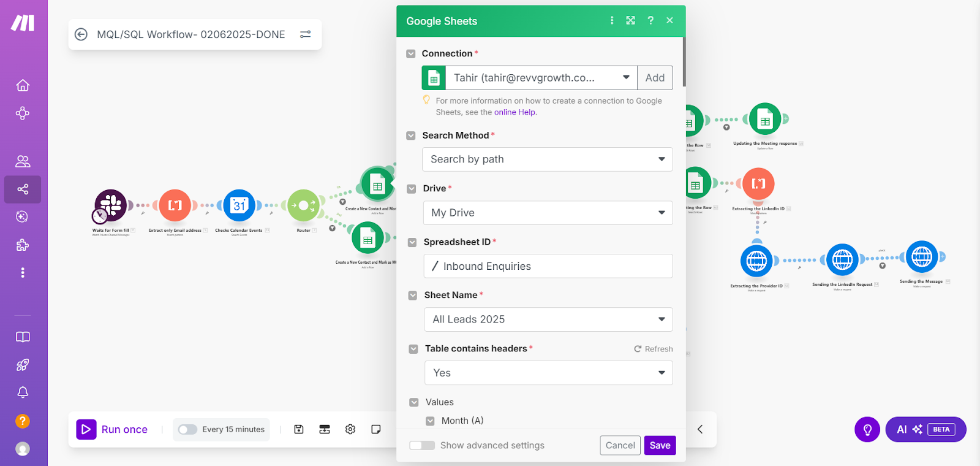Screen dimensions: 980x466
Task: Select the Sending the LinkedIn Request module
Action: [x=842, y=259]
